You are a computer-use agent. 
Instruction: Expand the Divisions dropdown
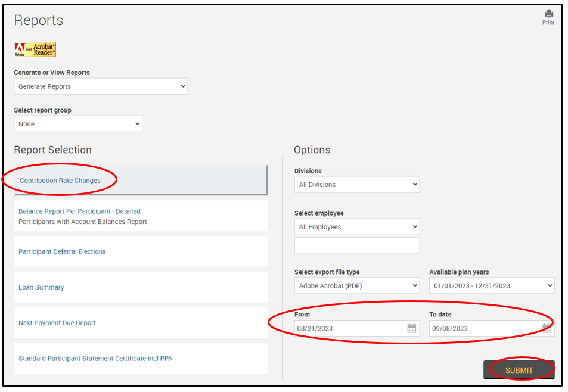click(356, 185)
